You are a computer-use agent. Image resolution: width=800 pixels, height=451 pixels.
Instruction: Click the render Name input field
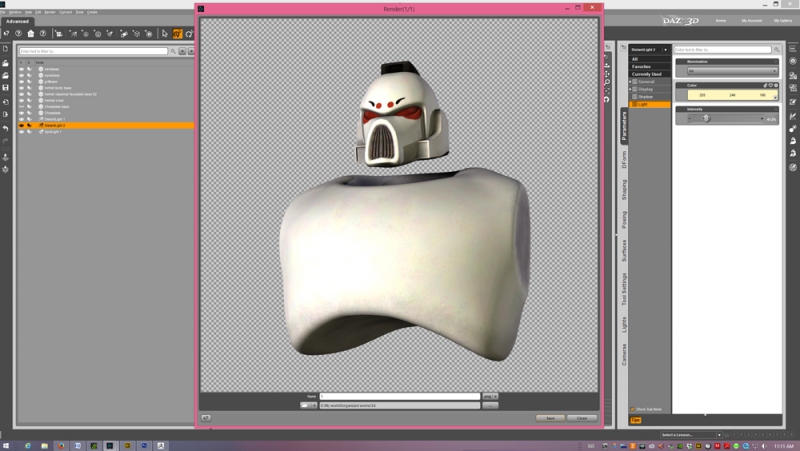(399, 396)
